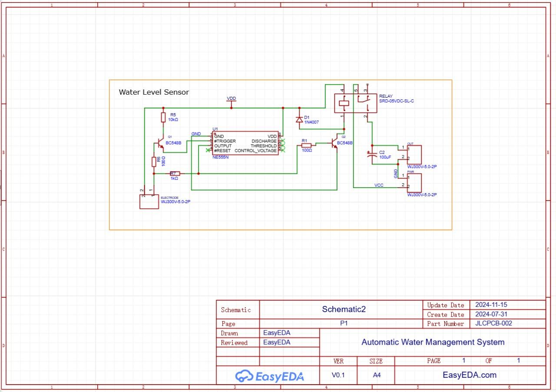Click the "1N4007" diode value text
This screenshot has width=556, height=392.
[311, 122]
